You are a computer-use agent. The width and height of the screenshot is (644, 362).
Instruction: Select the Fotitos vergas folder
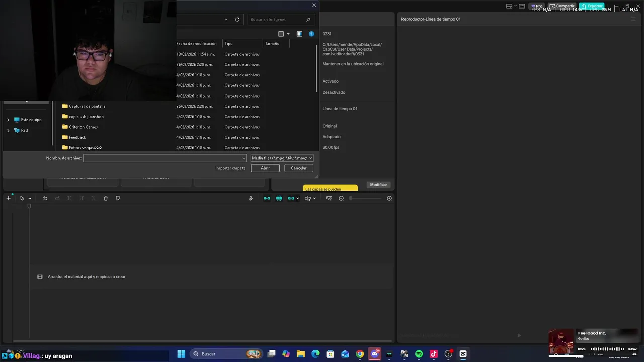click(85, 148)
